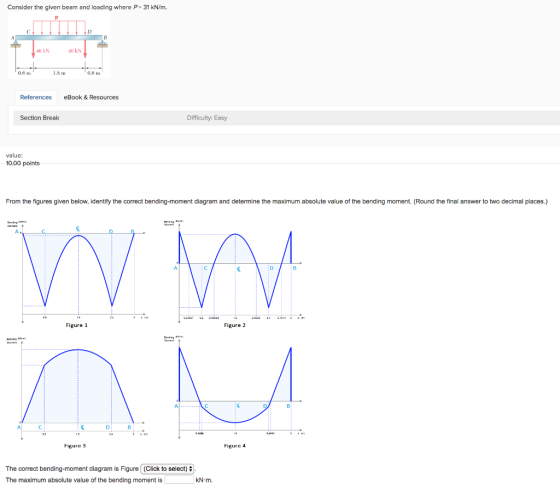
Task: Click the beam loading diagram image
Action: pos(59,45)
